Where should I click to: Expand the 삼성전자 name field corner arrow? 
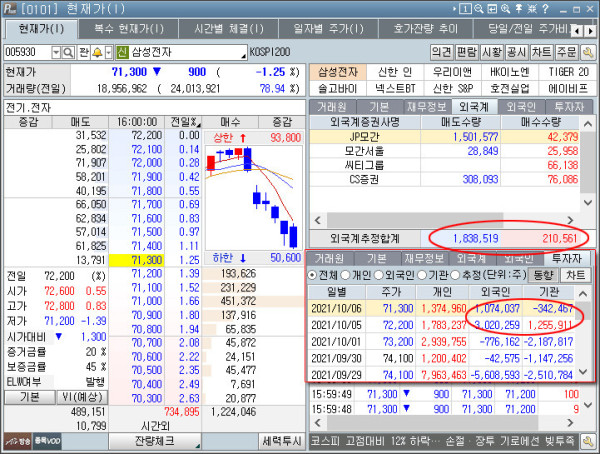click(x=243, y=57)
